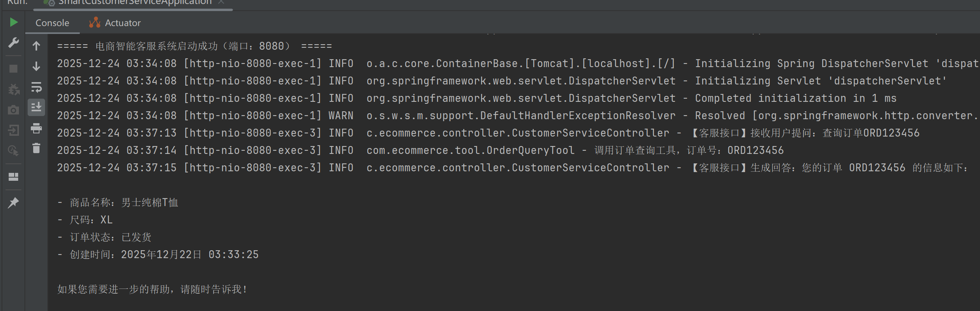Click the '尺码：XL' line
Screen dimensions: 980x311
pyautogui.click(x=85, y=220)
